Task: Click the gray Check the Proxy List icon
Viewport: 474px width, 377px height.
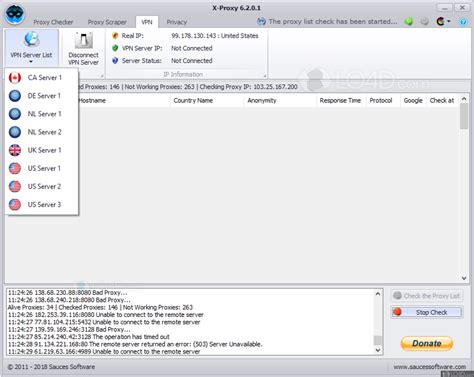Action: tap(397, 296)
